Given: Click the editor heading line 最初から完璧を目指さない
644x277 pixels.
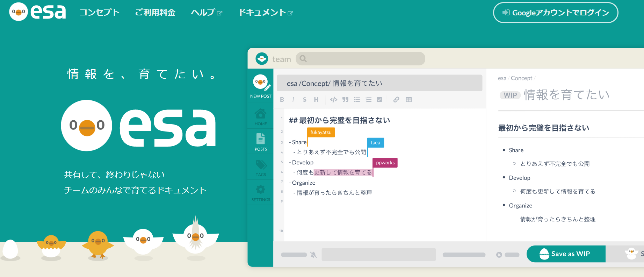Looking at the screenshot, I should (339, 120).
